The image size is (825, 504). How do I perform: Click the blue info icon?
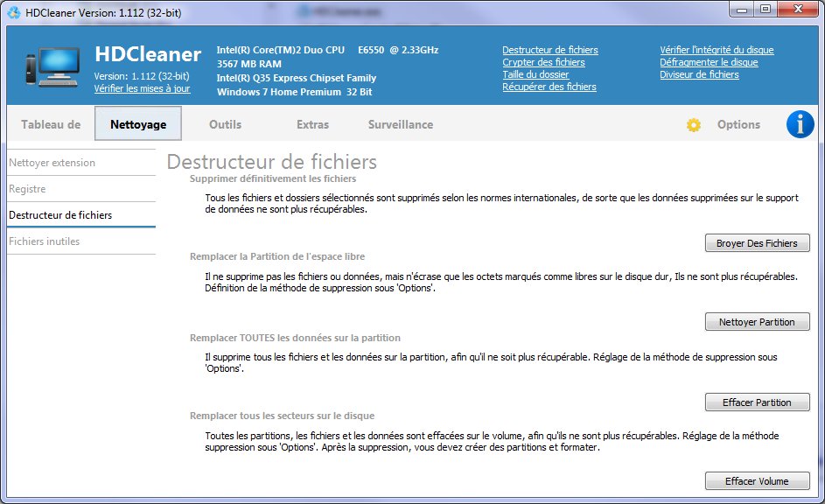pos(800,124)
